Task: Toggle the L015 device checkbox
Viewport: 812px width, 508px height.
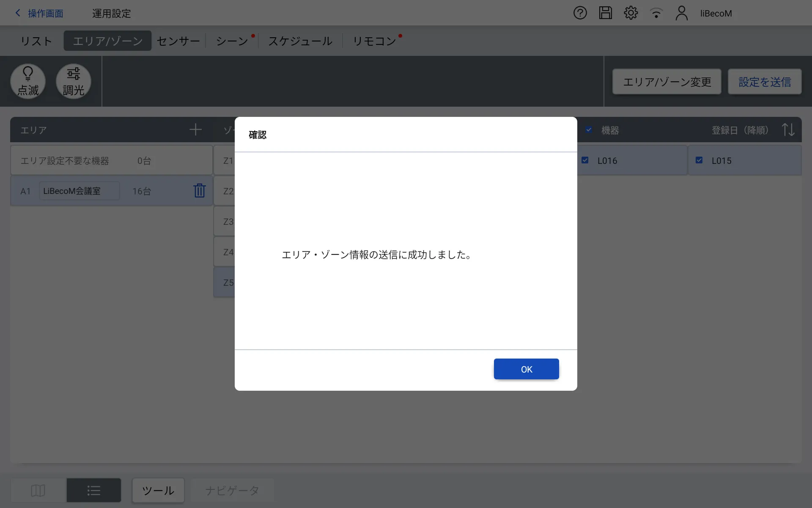Action: pyautogui.click(x=699, y=160)
